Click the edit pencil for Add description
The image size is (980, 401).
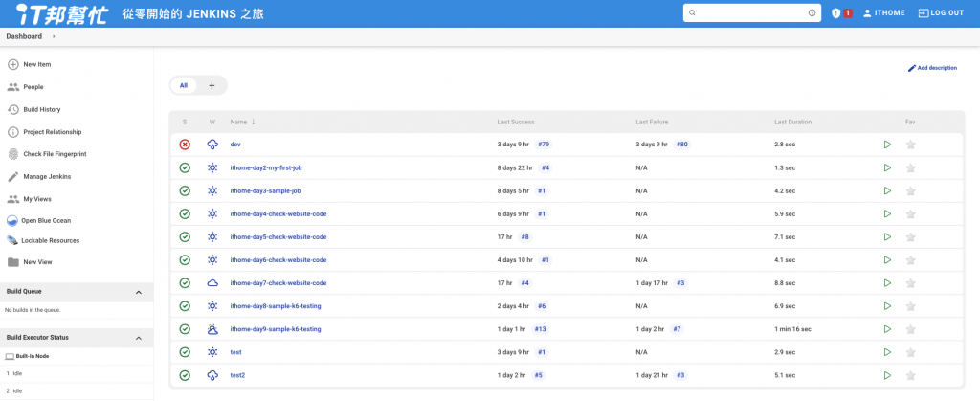[x=911, y=68]
